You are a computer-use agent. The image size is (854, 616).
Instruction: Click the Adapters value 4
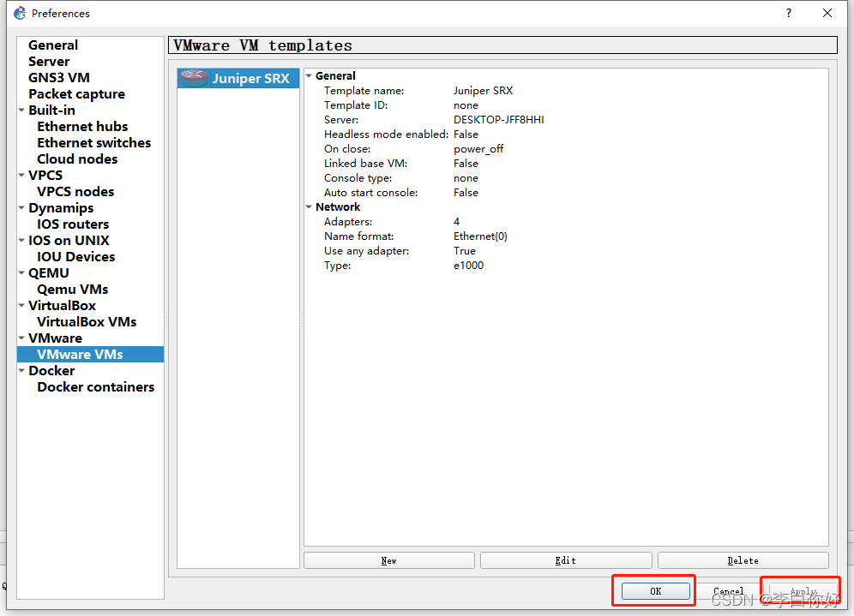pyautogui.click(x=456, y=222)
